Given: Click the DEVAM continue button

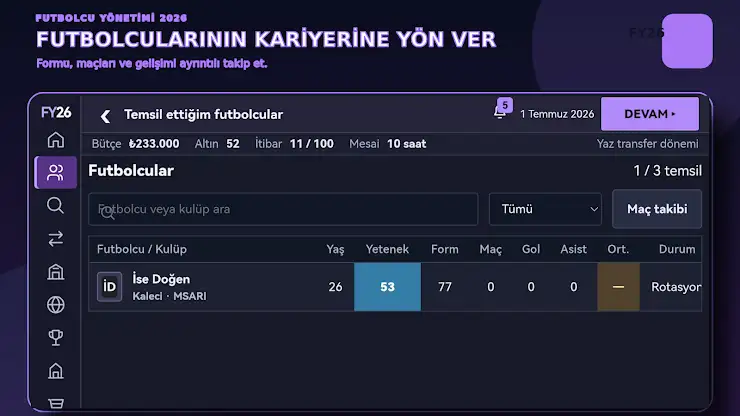Looking at the screenshot, I should [x=650, y=114].
